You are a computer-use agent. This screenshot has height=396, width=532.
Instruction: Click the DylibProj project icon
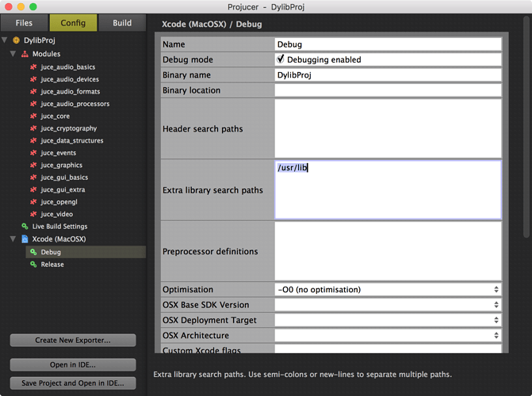tap(17, 40)
